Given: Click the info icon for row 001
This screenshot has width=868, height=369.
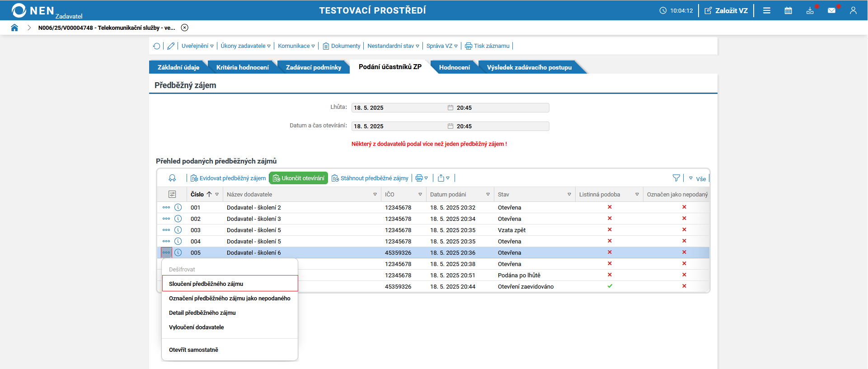Looking at the screenshot, I should click(x=178, y=207).
